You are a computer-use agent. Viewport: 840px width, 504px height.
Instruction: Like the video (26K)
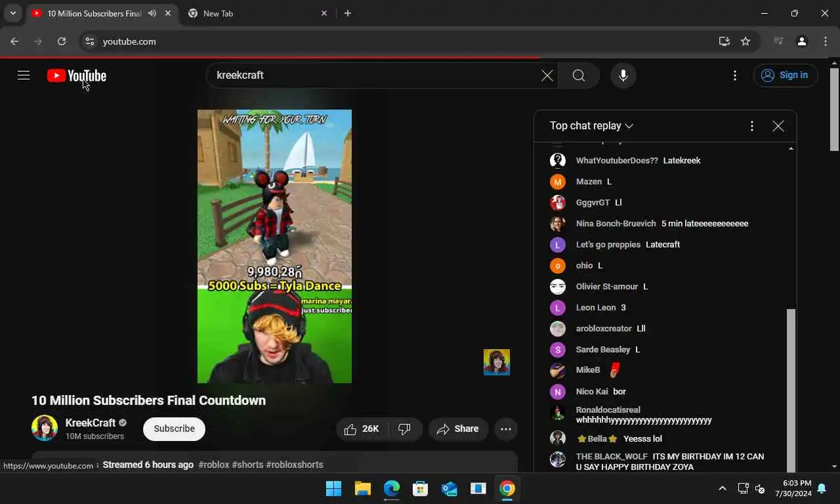(362, 429)
